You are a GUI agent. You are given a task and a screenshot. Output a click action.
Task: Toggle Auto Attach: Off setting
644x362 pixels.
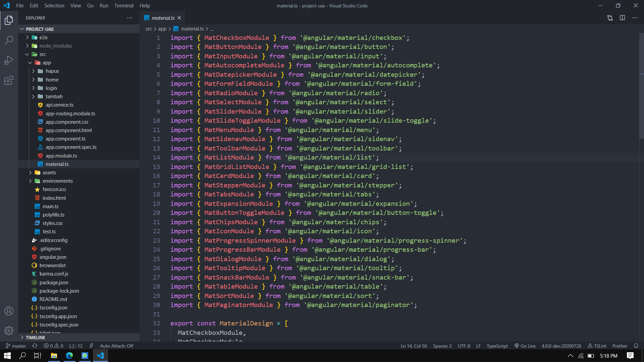tap(116, 346)
